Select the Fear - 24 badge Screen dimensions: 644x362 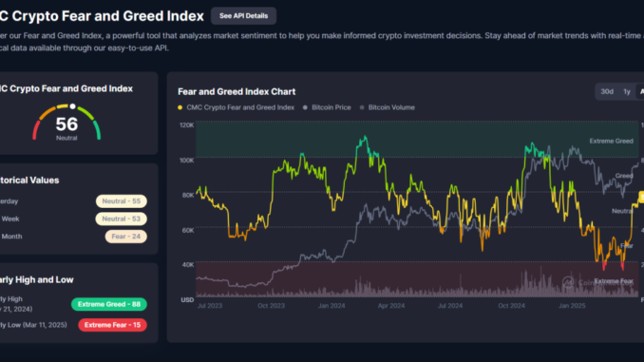pos(125,237)
